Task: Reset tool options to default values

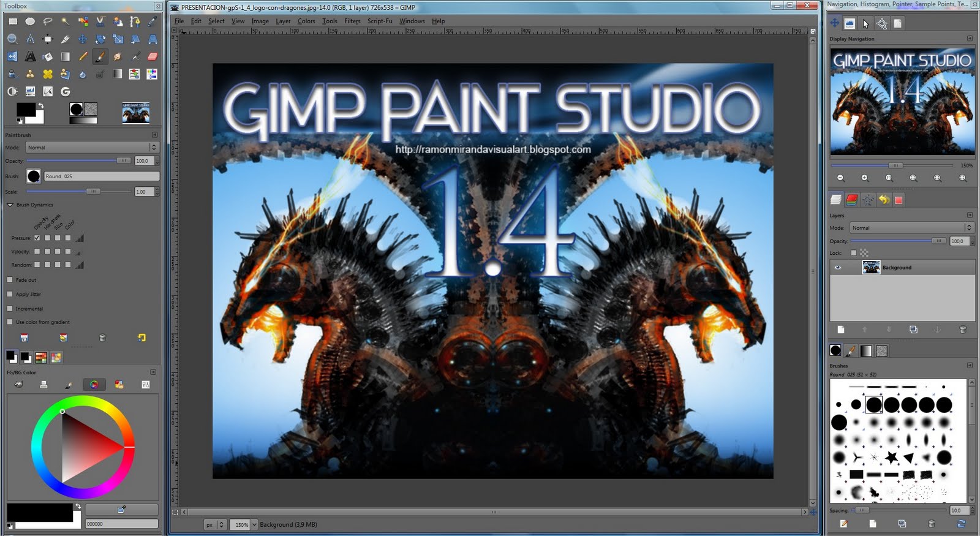Action: [x=142, y=338]
